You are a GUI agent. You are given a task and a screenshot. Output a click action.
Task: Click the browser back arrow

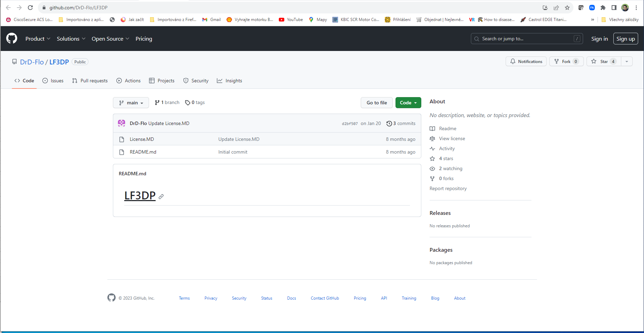point(8,8)
